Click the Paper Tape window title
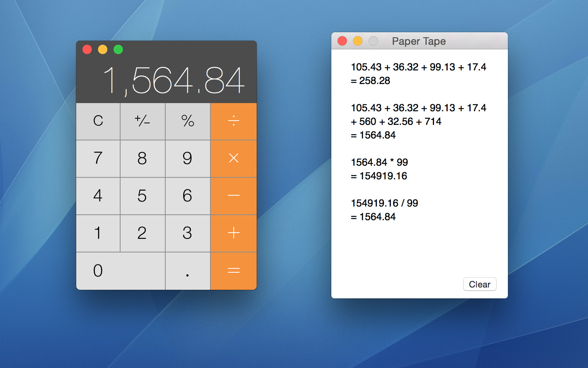Image resolution: width=588 pixels, height=368 pixels. point(419,41)
